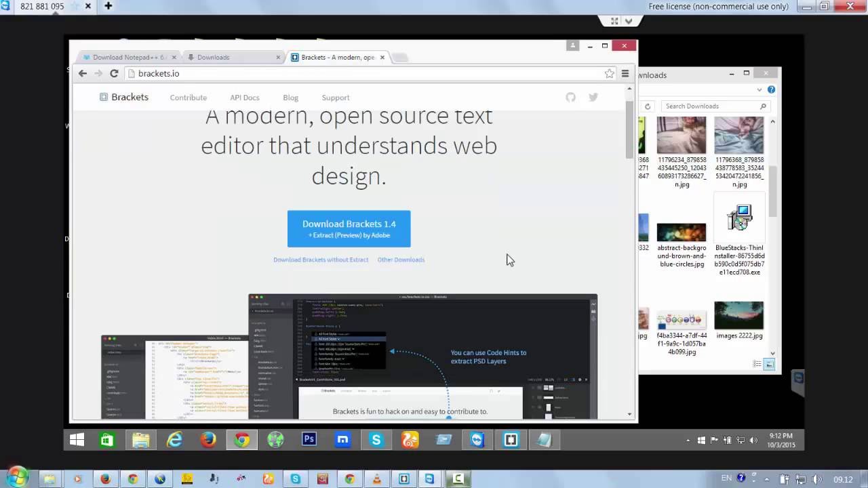Click the Brackets logo in the navbar
Image resolution: width=868 pixels, height=488 pixels.
click(x=124, y=97)
